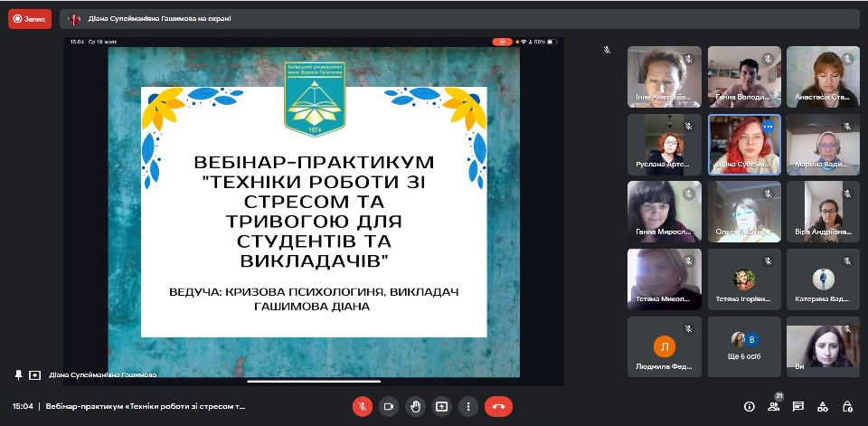Open meeting details info icon
The width and height of the screenshot is (868, 426).
point(750,407)
